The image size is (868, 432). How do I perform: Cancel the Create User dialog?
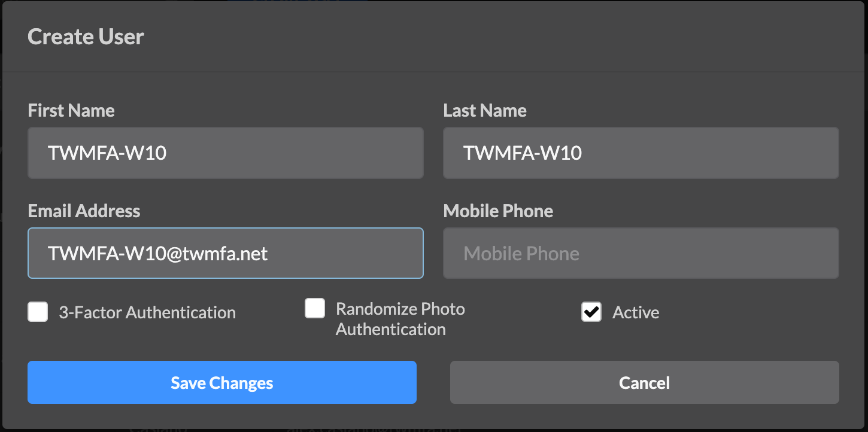click(645, 382)
